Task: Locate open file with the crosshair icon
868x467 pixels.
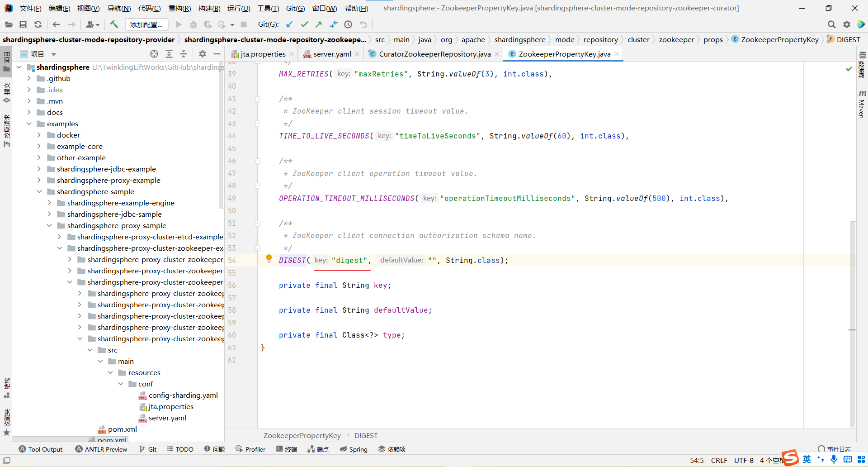Action: click(154, 54)
